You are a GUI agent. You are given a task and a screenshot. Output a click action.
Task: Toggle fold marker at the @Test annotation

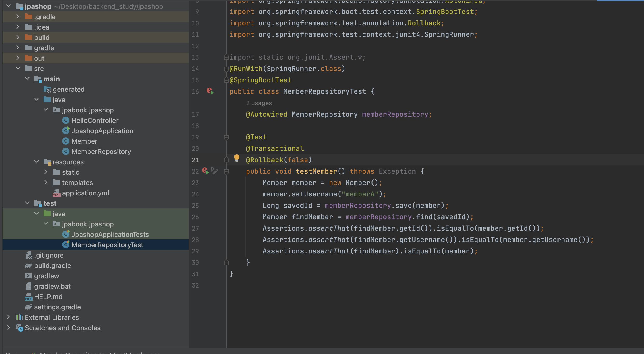[226, 137]
